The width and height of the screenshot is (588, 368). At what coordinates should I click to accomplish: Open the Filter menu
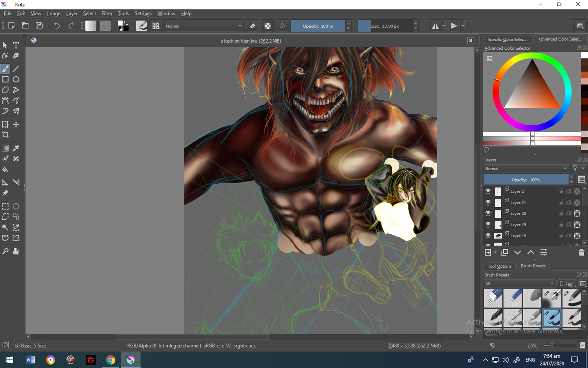coord(107,13)
